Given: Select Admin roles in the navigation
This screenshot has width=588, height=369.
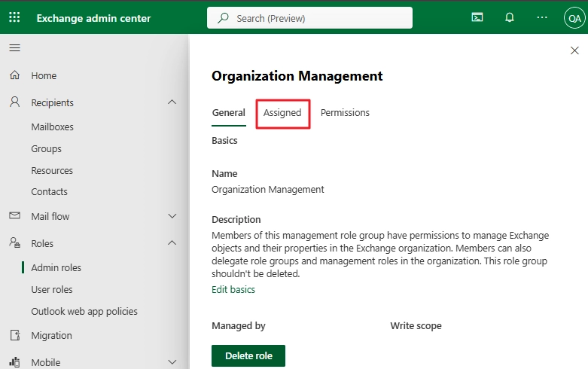Looking at the screenshot, I should [x=56, y=268].
